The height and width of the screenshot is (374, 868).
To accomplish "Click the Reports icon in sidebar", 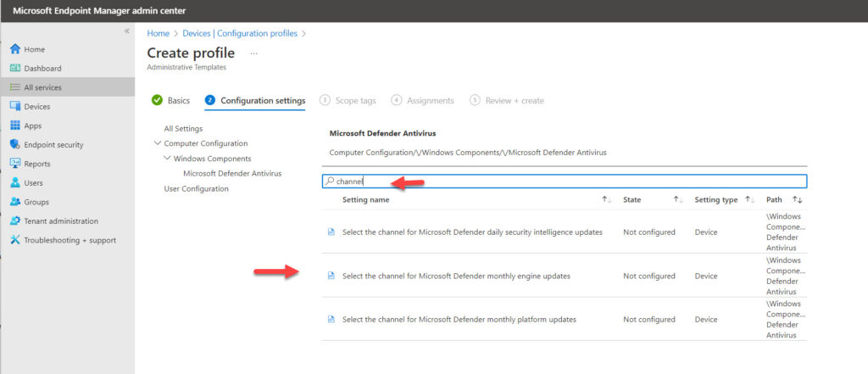I will pyautogui.click(x=15, y=164).
